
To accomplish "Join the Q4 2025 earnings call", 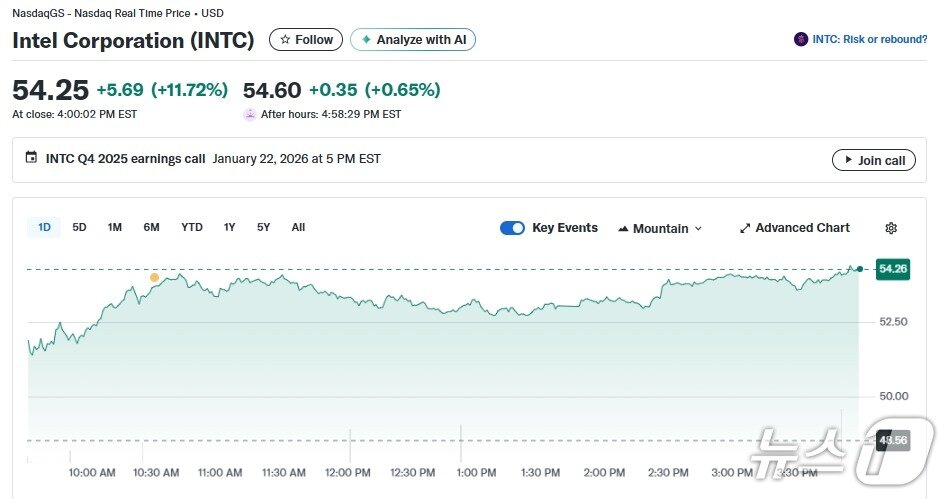I will click(x=873, y=160).
